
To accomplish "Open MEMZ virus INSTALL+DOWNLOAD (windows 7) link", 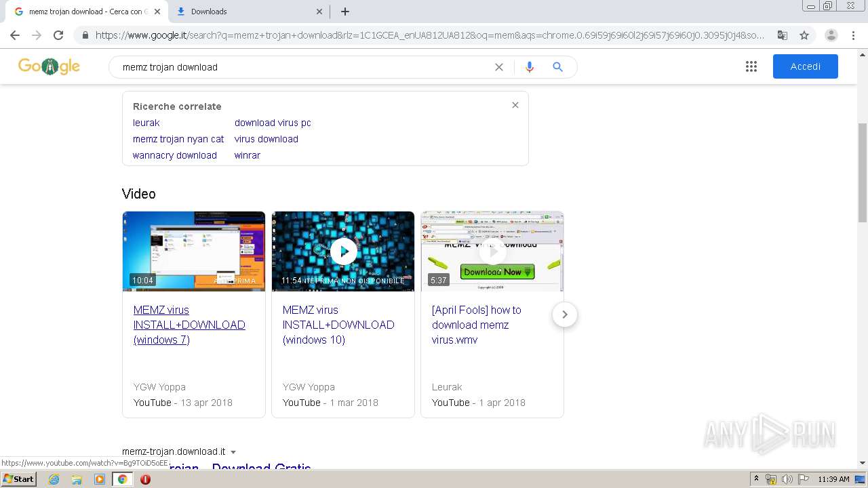I will [189, 325].
